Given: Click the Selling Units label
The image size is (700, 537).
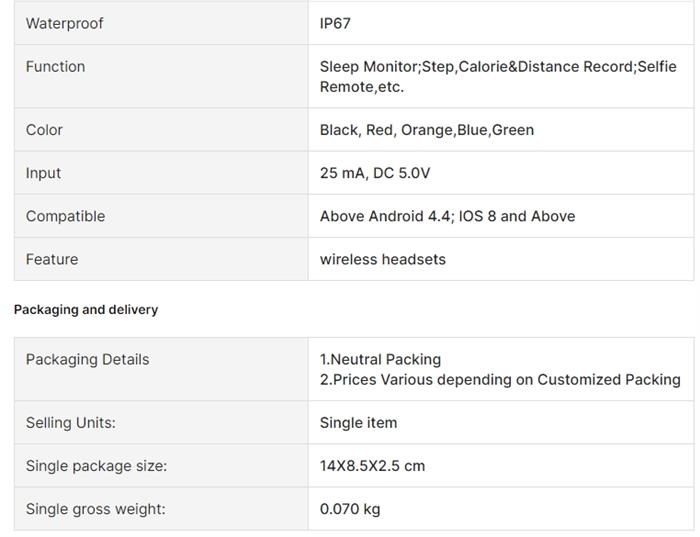Looking at the screenshot, I should tap(71, 423).
